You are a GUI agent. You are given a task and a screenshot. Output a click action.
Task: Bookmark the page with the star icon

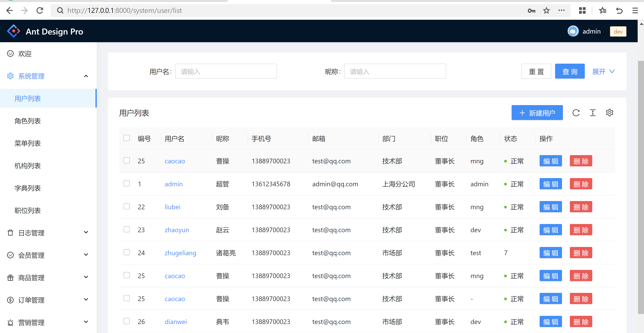547,10
